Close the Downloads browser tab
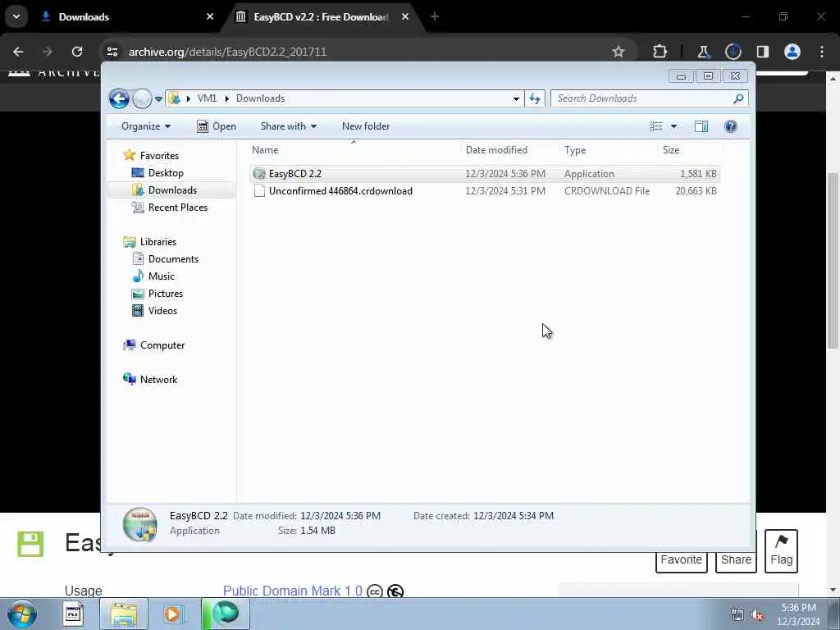Screen dimensions: 840x630 click(210, 16)
